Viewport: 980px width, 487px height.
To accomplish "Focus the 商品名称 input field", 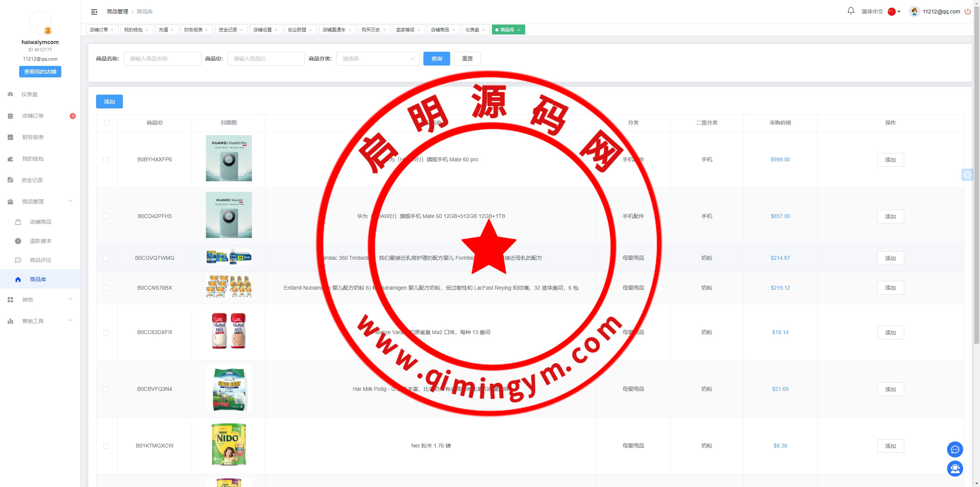I will point(162,59).
